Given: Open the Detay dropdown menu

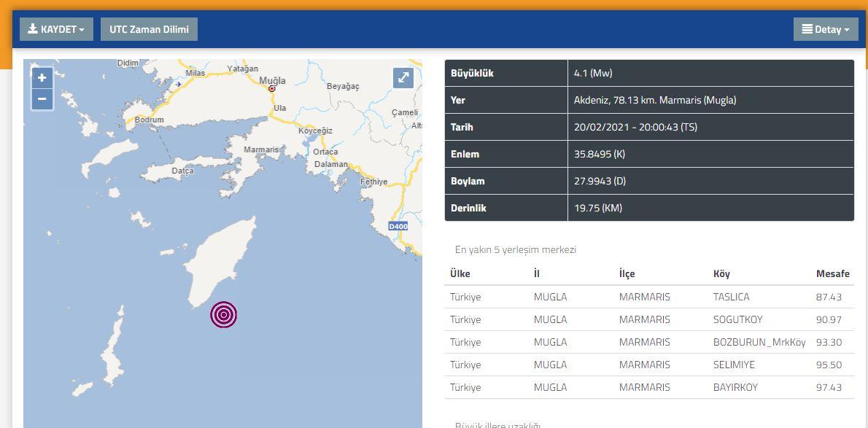Looking at the screenshot, I should pyautogui.click(x=825, y=29).
